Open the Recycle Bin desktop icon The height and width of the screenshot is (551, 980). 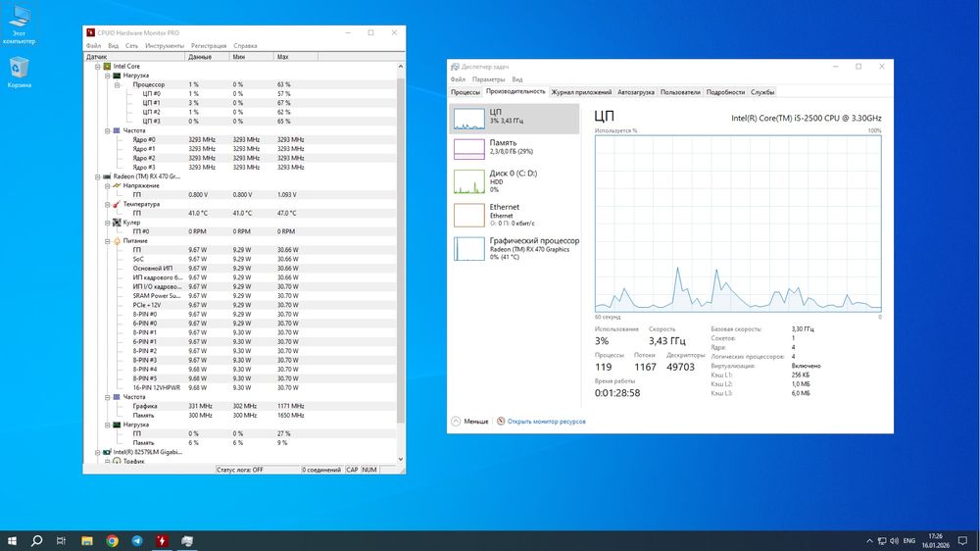19,72
